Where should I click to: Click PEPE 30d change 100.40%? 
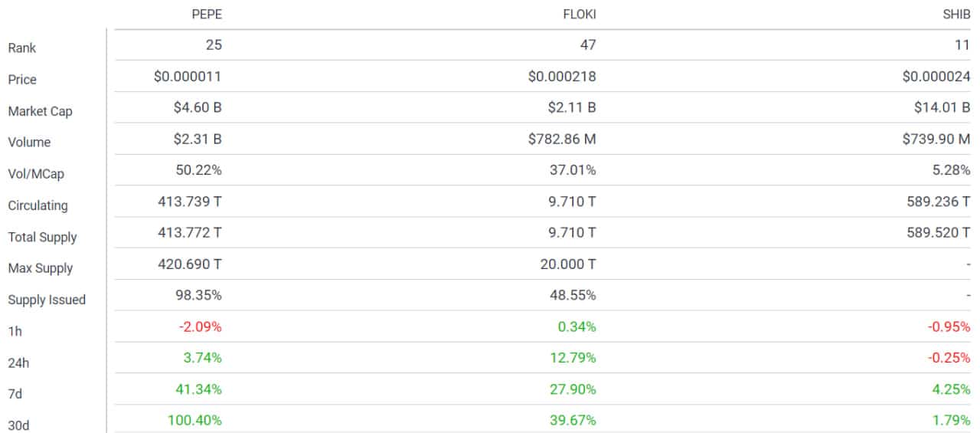point(194,420)
